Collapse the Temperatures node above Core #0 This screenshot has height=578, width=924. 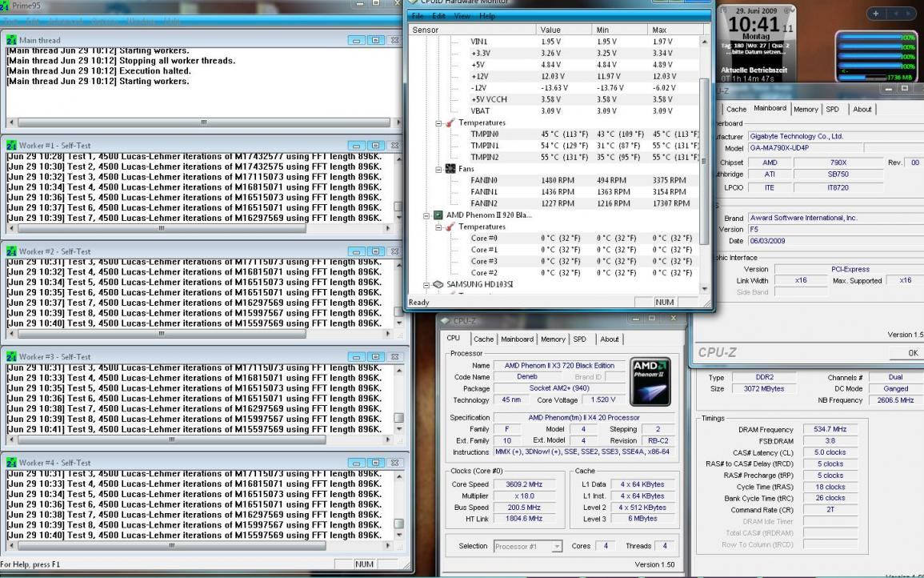438,227
